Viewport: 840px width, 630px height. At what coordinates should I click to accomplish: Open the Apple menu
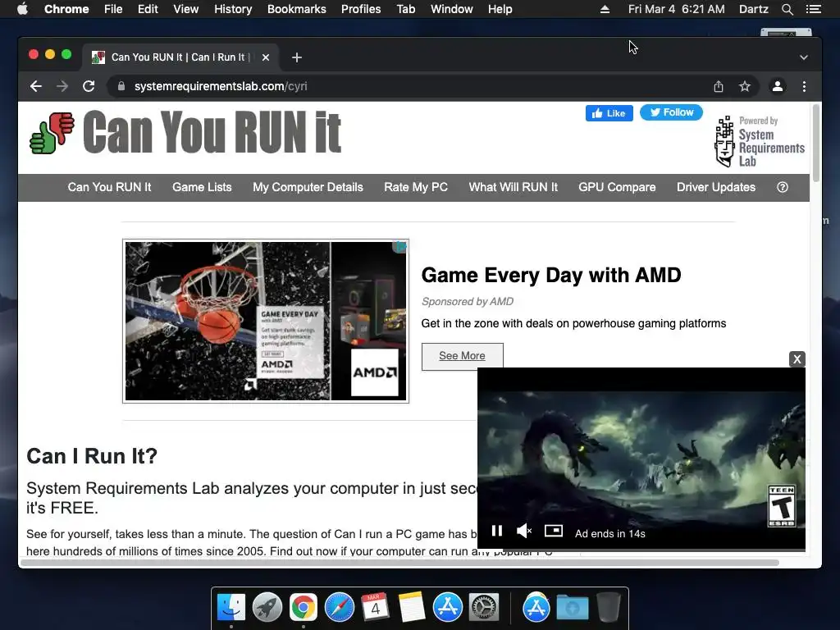[22, 9]
